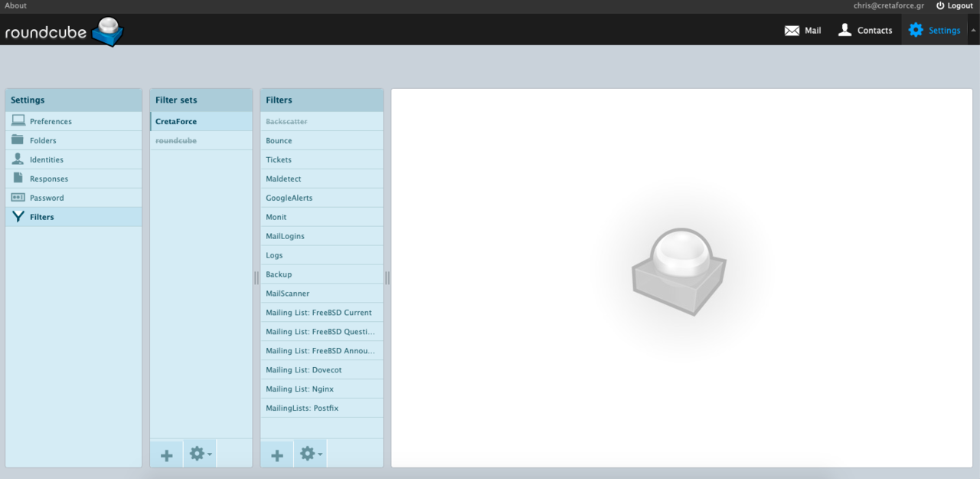Select the CretaForce filter set
This screenshot has width=980, height=479.
coord(201,121)
